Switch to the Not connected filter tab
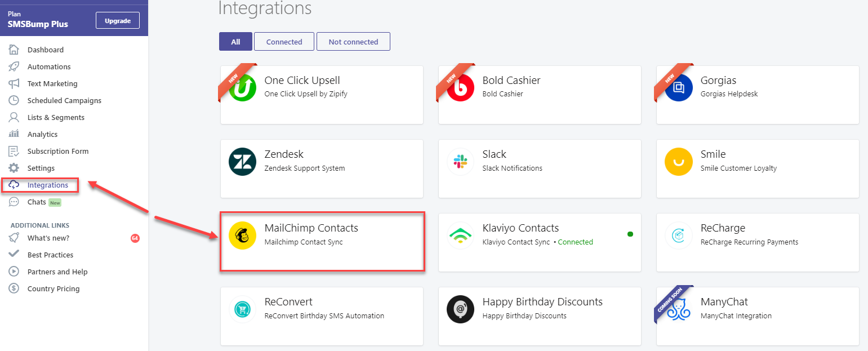The width and height of the screenshot is (868, 351). (x=353, y=42)
